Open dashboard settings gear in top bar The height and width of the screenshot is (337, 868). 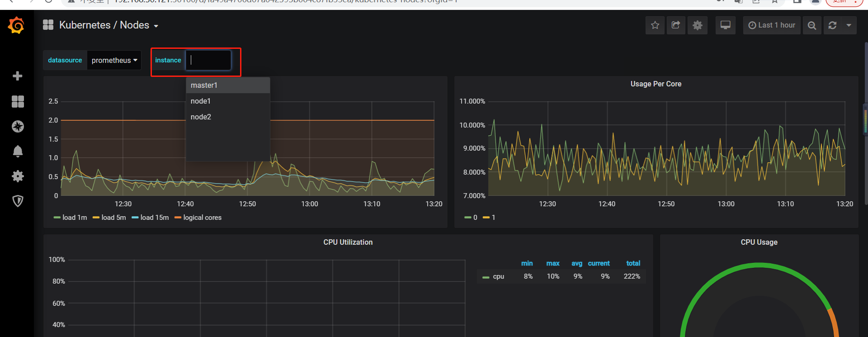[x=698, y=25]
